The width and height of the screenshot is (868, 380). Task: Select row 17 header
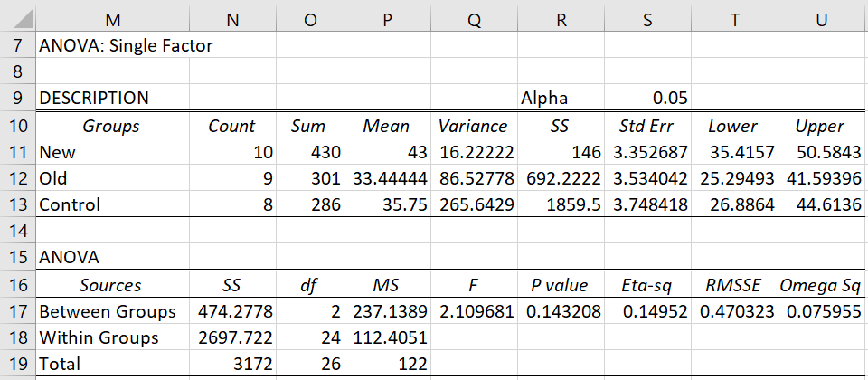[x=18, y=312]
